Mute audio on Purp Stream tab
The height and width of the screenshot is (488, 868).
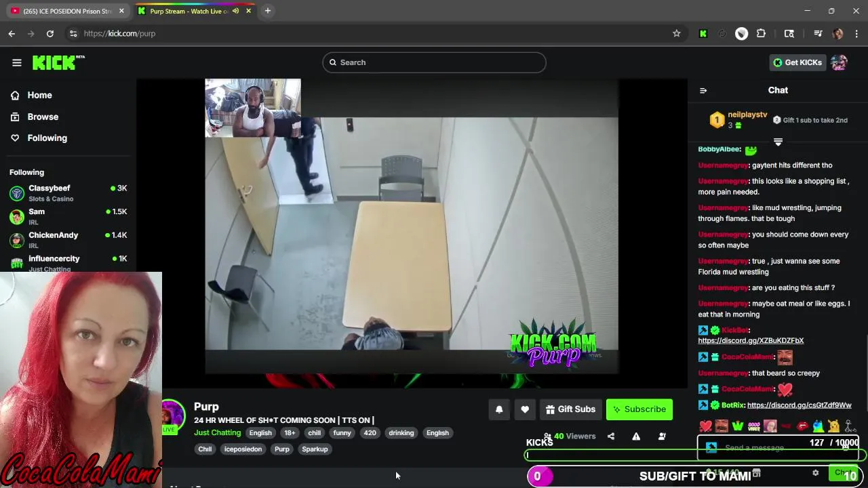pyautogui.click(x=236, y=11)
